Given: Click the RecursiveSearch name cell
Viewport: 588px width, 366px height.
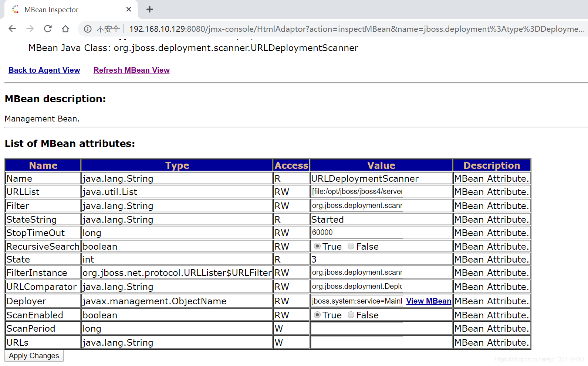Looking at the screenshot, I should pyautogui.click(x=43, y=246).
